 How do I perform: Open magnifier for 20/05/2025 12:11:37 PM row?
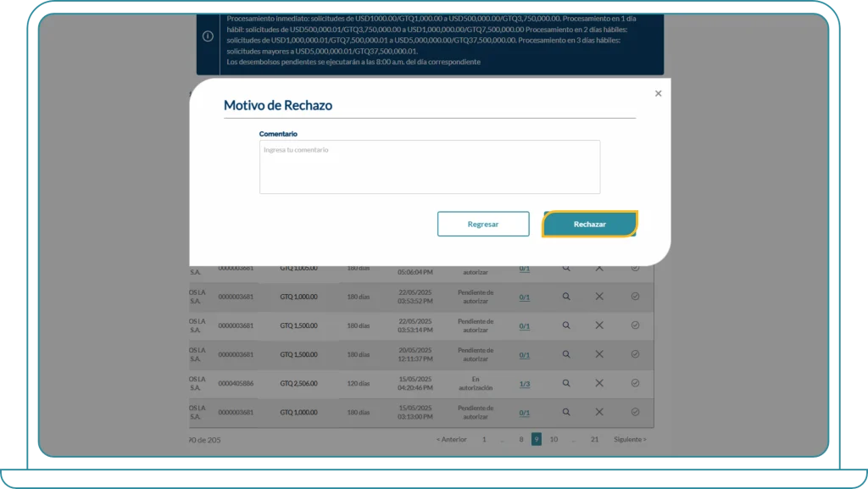(x=566, y=354)
